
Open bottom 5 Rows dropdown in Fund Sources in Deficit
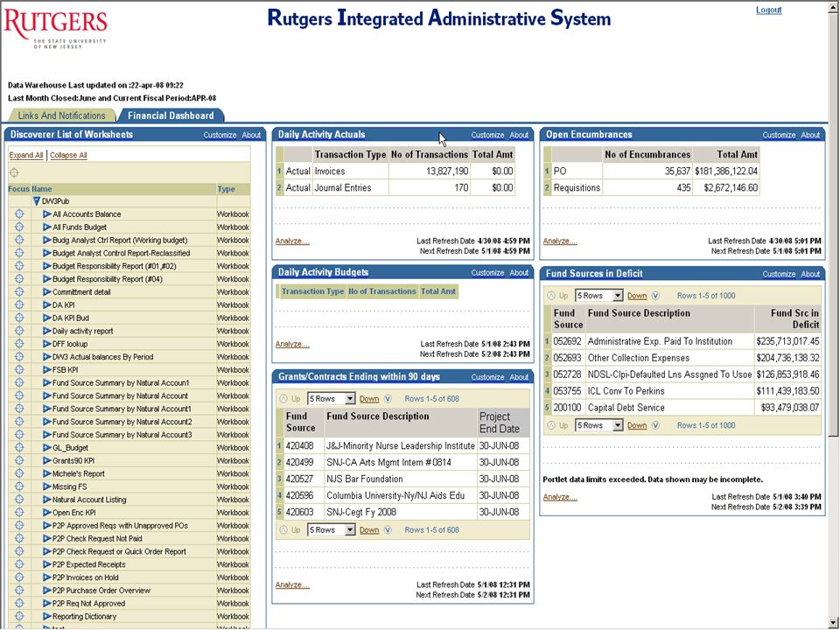(598, 425)
